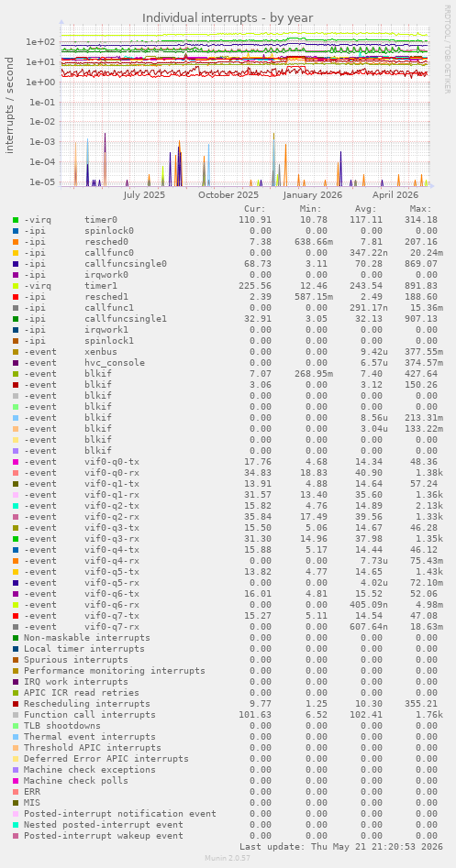Click the graph title Individual interrupts
Screen dimensions: 456x868
coord(228,17)
